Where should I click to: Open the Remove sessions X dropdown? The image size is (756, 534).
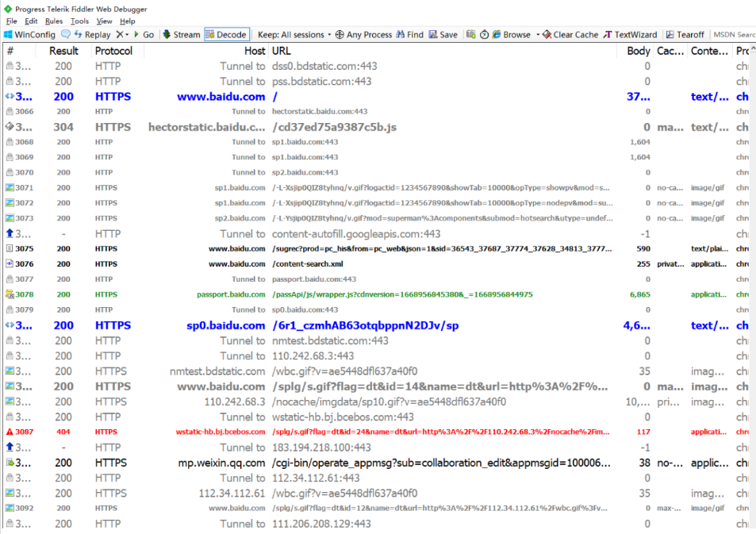[x=122, y=35]
